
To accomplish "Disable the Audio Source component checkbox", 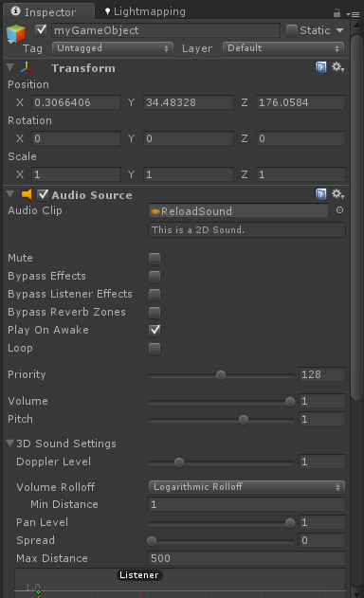I will tap(43, 194).
